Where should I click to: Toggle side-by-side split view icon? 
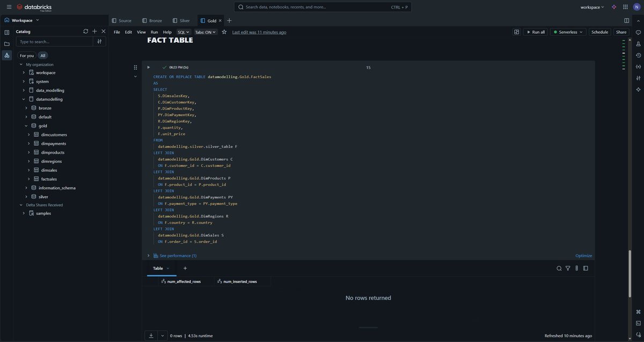click(627, 20)
